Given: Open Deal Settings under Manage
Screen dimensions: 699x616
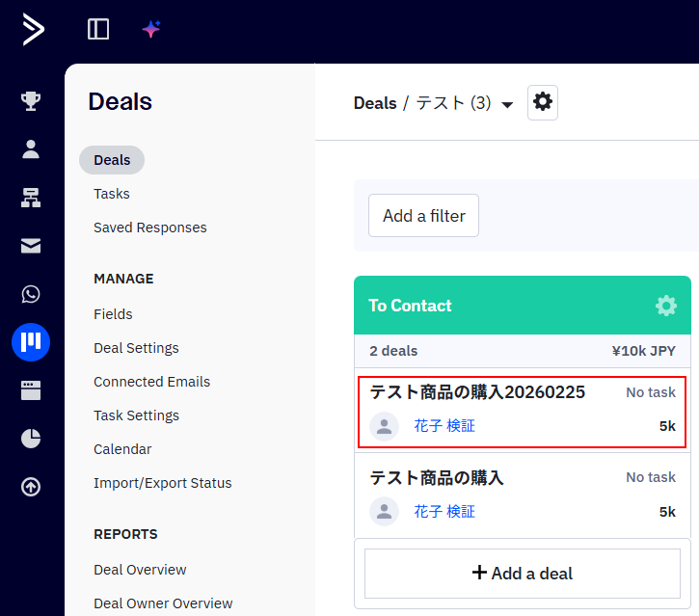Looking at the screenshot, I should click(136, 348).
